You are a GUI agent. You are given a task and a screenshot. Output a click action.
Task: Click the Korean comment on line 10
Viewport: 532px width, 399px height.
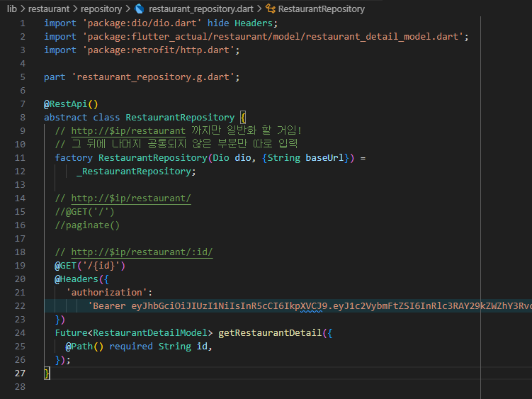(176, 145)
